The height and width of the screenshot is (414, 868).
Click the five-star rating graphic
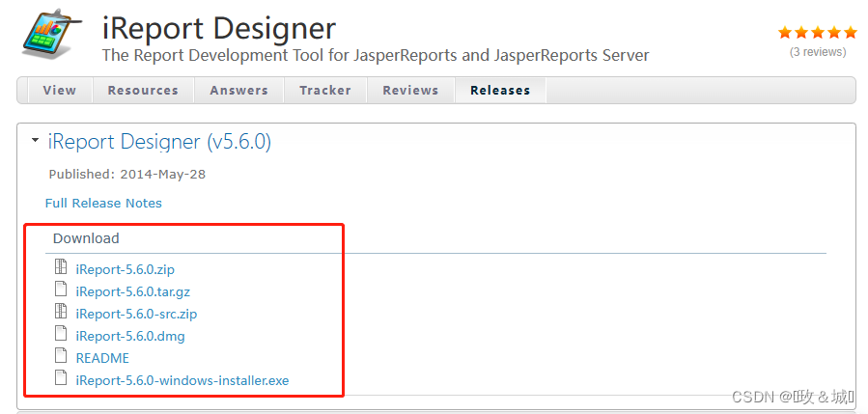click(817, 33)
